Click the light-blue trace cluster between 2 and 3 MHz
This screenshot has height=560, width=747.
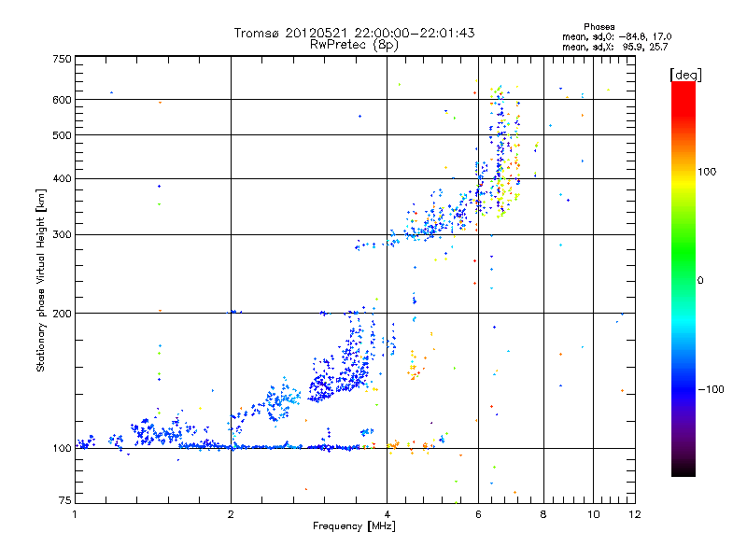[x=282, y=400]
